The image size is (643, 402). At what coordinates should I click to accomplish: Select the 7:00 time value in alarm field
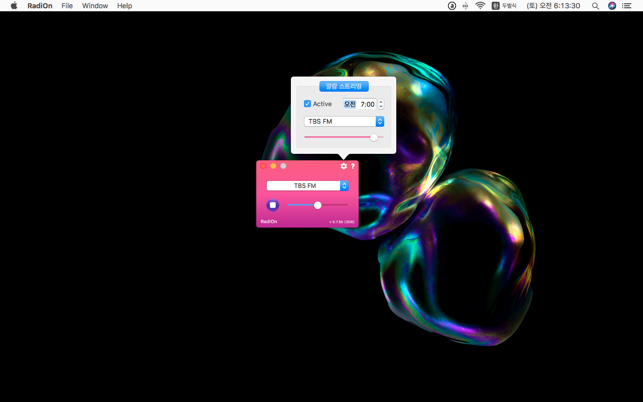coord(367,104)
